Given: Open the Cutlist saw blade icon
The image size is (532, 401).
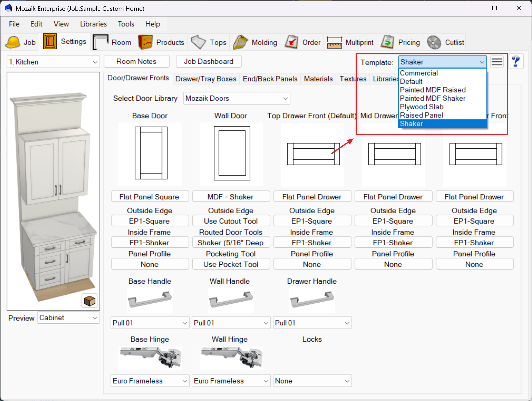Looking at the screenshot, I should point(434,42).
